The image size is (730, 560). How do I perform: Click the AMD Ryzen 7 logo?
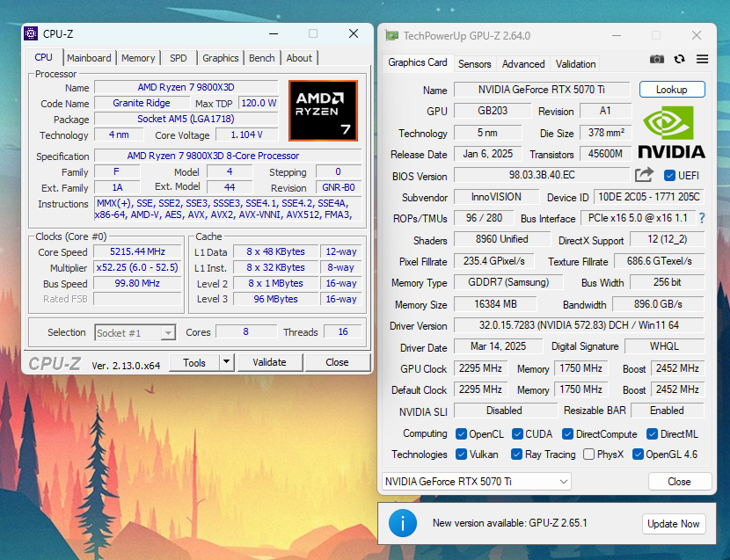(323, 111)
